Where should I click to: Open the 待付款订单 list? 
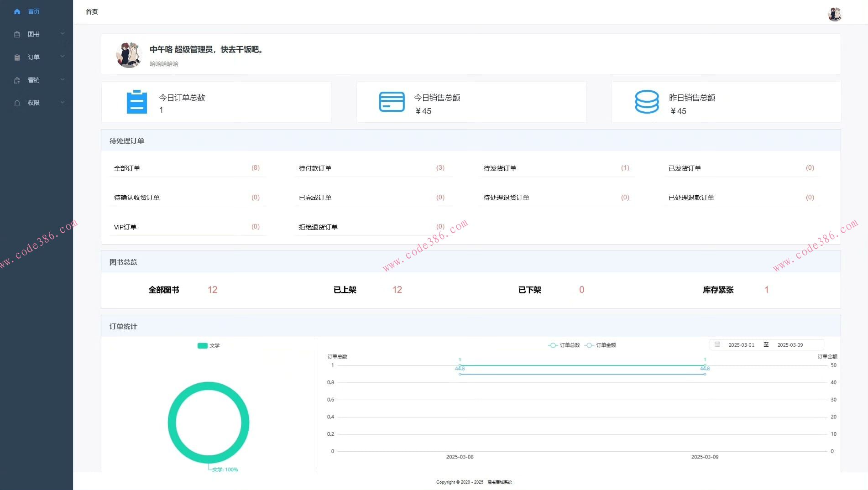[x=315, y=168]
